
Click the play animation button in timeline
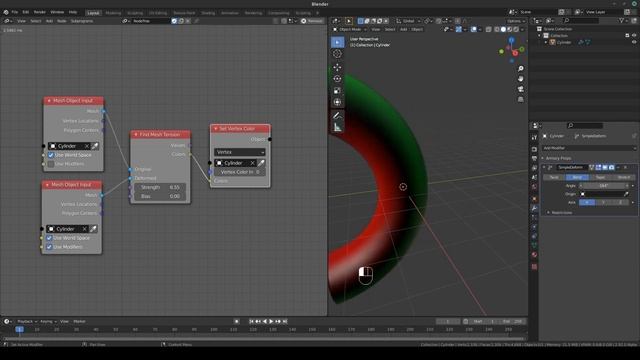coord(271,322)
